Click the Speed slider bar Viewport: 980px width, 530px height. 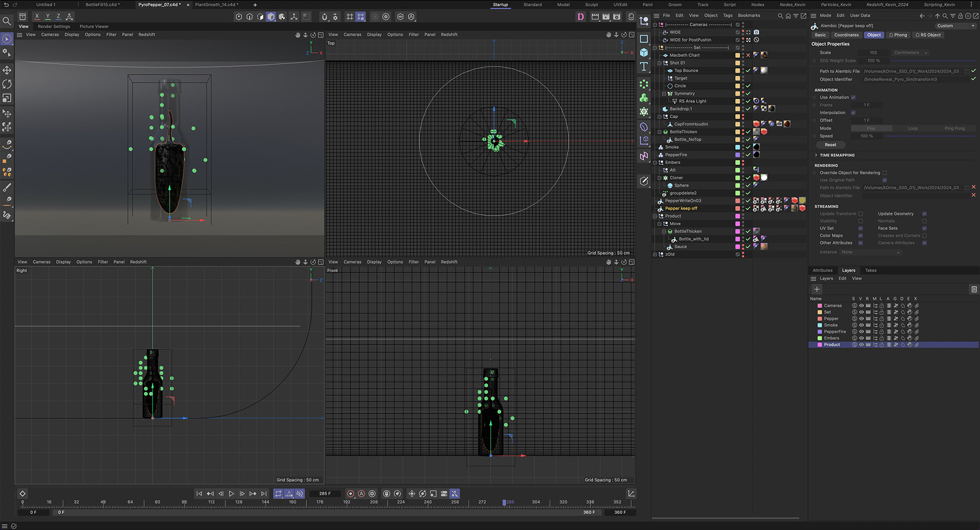[930, 137]
